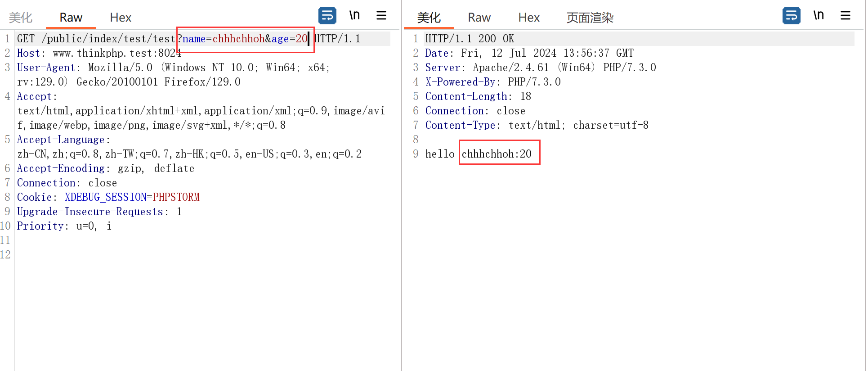
Task: Click the XDEBUG_SESSION cookie name
Action: coord(106,197)
